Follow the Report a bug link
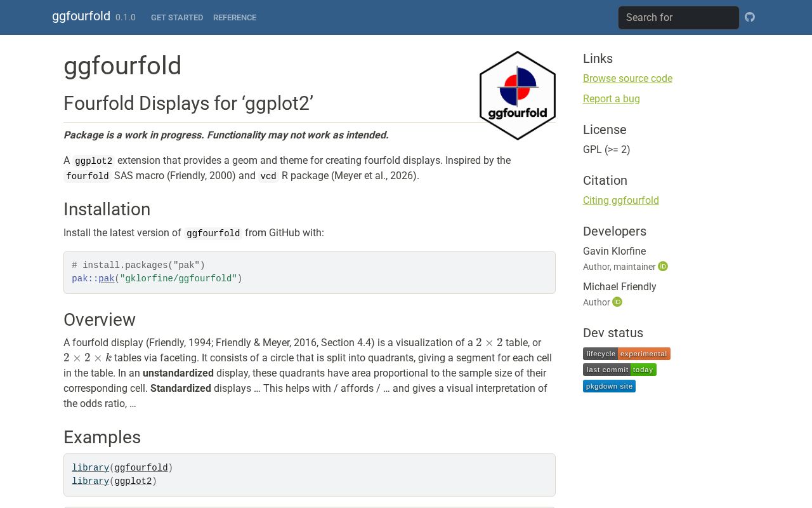The width and height of the screenshot is (812, 508). pos(612,98)
